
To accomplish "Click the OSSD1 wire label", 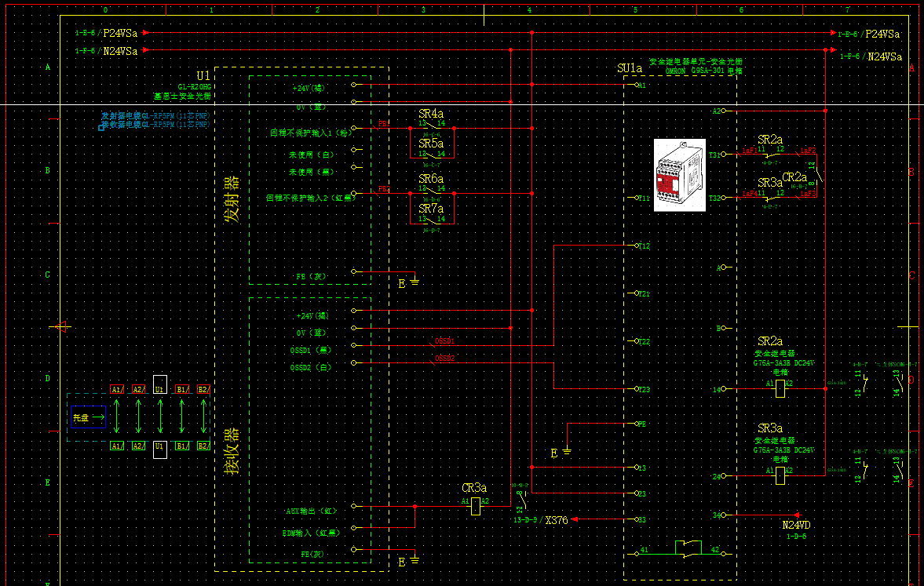I will [x=444, y=341].
